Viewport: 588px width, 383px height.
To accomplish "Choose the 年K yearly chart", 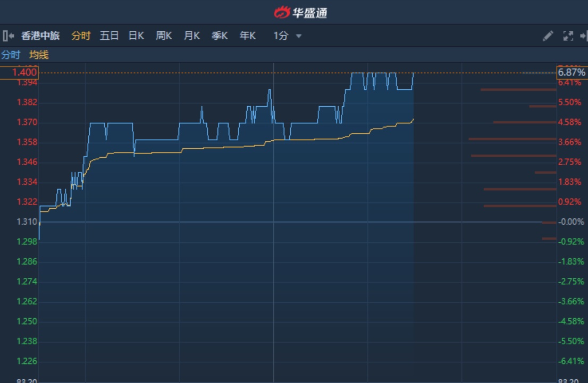I will (x=247, y=36).
